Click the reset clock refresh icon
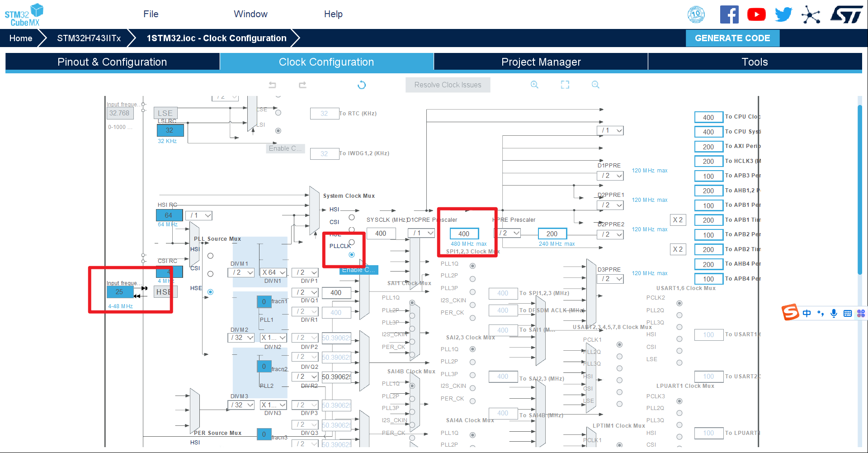Screen dimensions: 868x453 [x=362, y=85]
